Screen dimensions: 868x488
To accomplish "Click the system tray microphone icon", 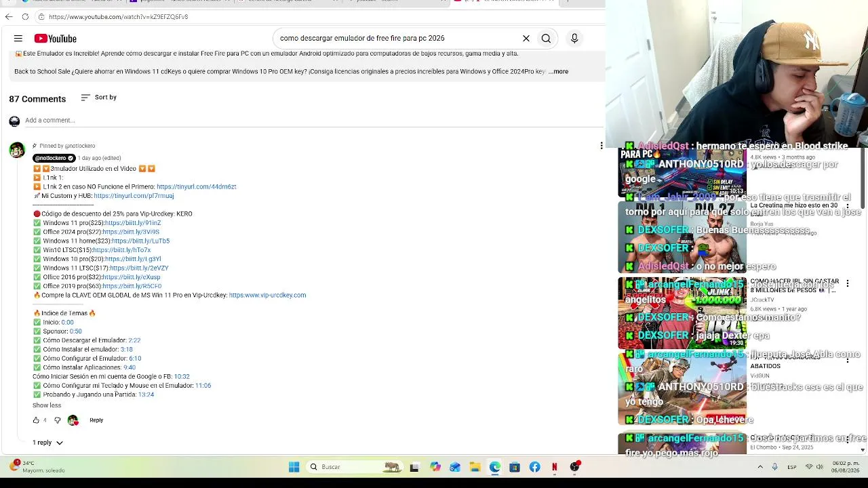I will 775,467.
